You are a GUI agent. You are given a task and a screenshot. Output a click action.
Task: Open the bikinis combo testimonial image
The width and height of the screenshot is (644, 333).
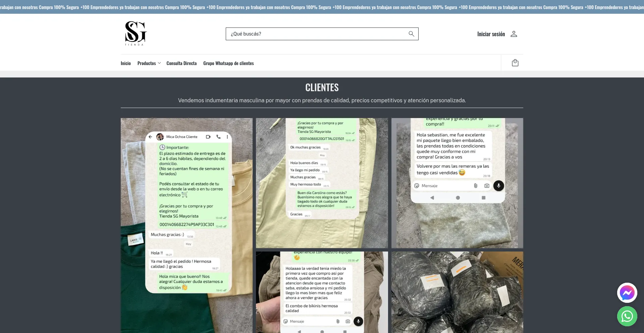pos(322,292)
